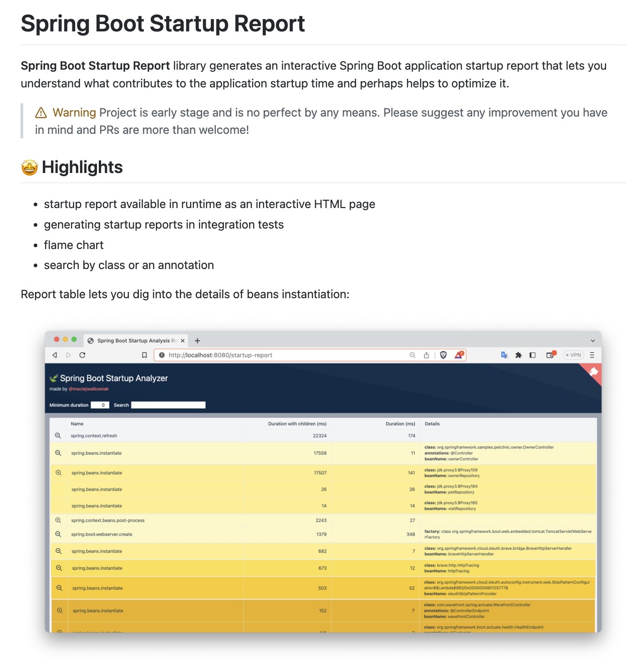Viewport: 642px width, 672px height.
Task: Click the 'Minimum duration' label
Action: pyautogui.click(x=69, y=405)
